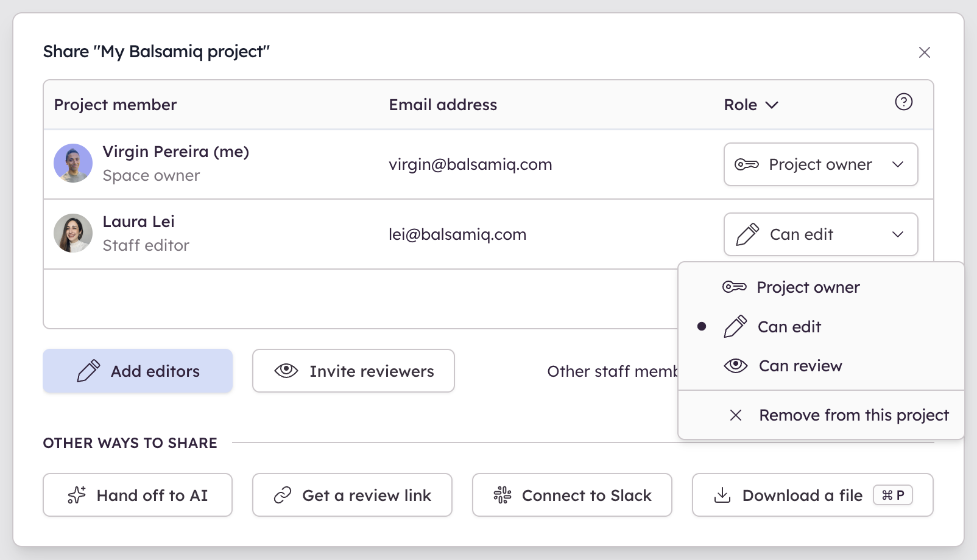Click Laura Lei's avatar photo
This screenshot has width=977, height=560.
tap(73, 233)
